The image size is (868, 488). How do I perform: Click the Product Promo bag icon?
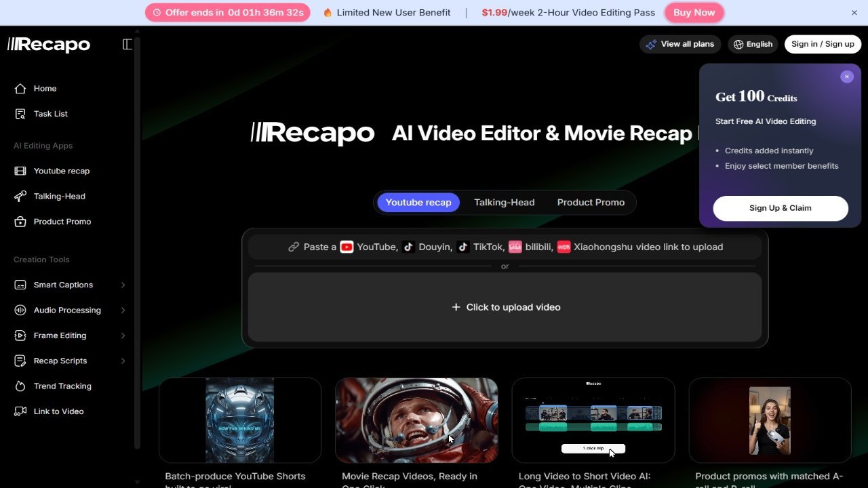pos(20,222)
